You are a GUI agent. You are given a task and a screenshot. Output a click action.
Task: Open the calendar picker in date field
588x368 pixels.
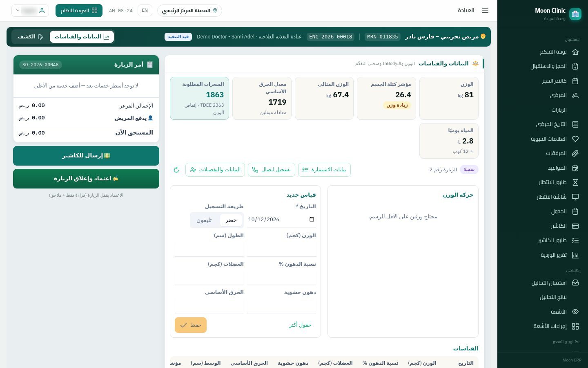312,220
